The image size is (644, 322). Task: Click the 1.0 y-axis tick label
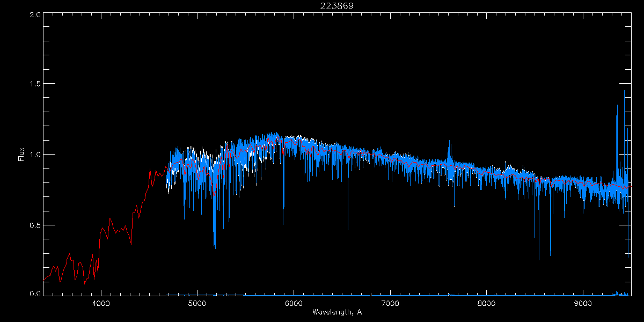(35, 155)
